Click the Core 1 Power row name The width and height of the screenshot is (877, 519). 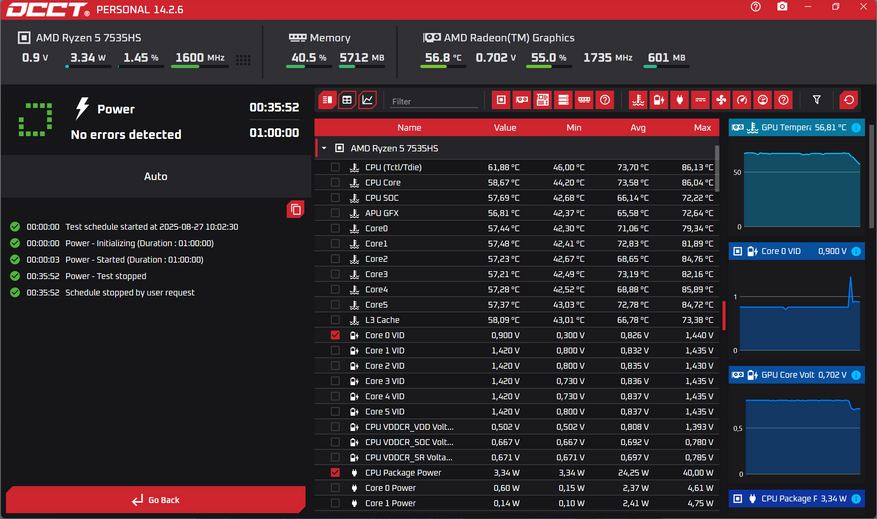(x=390, y=503)
